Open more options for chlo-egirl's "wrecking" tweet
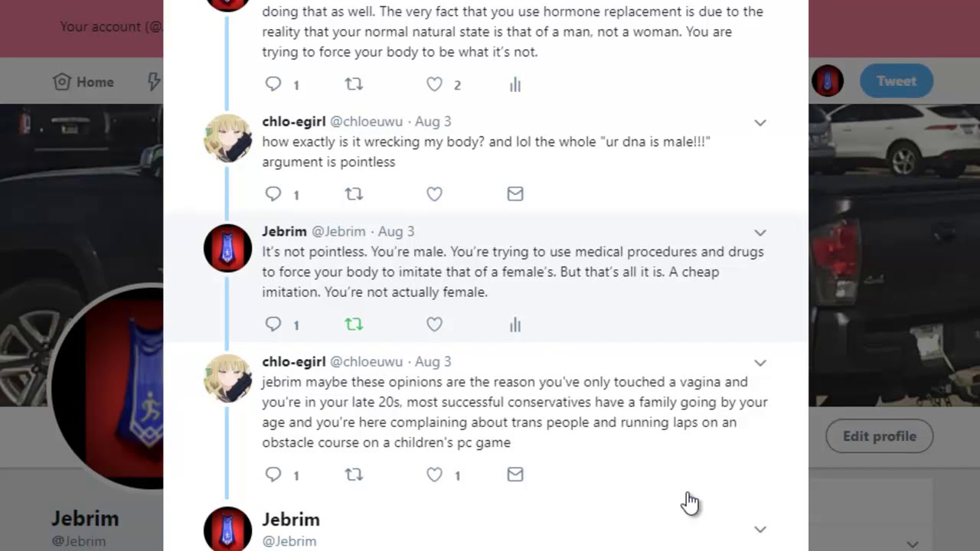Screen dimensions: 980x551 tap(759, 122)
